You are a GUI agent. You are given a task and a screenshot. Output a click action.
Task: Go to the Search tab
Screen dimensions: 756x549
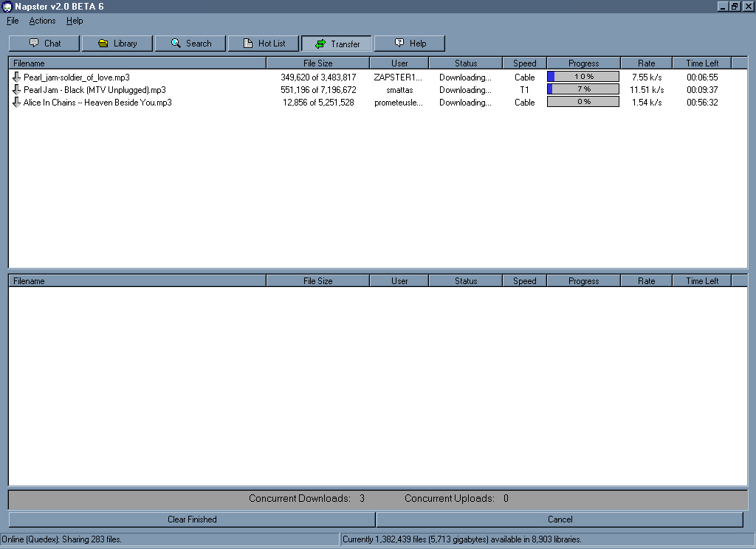tap(190, 44)
